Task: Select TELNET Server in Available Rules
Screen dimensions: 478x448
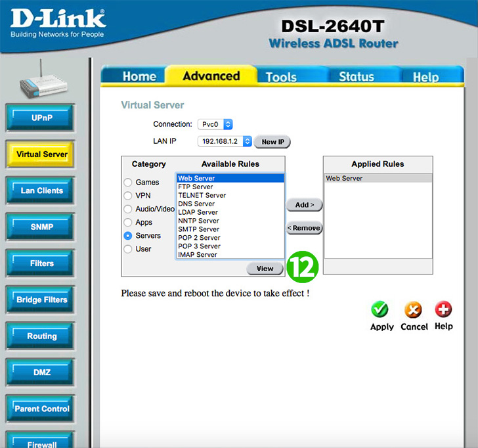Action: coord(230,195)
